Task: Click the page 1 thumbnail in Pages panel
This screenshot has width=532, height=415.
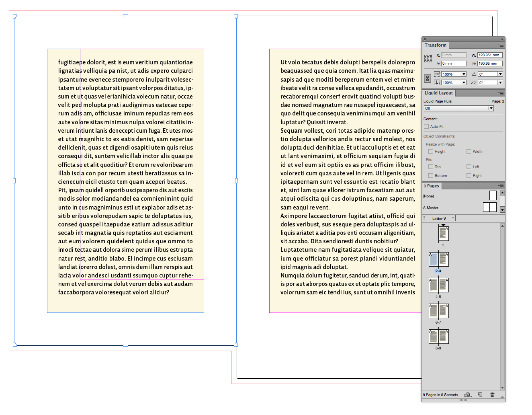Action: (443, 234)
